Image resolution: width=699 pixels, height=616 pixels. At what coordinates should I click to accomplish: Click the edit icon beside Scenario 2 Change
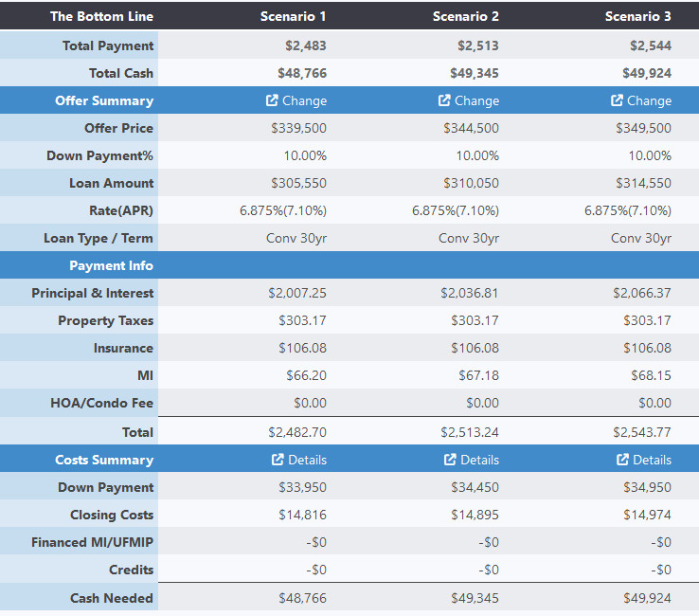pyautogui.click(x=444, y=100)
